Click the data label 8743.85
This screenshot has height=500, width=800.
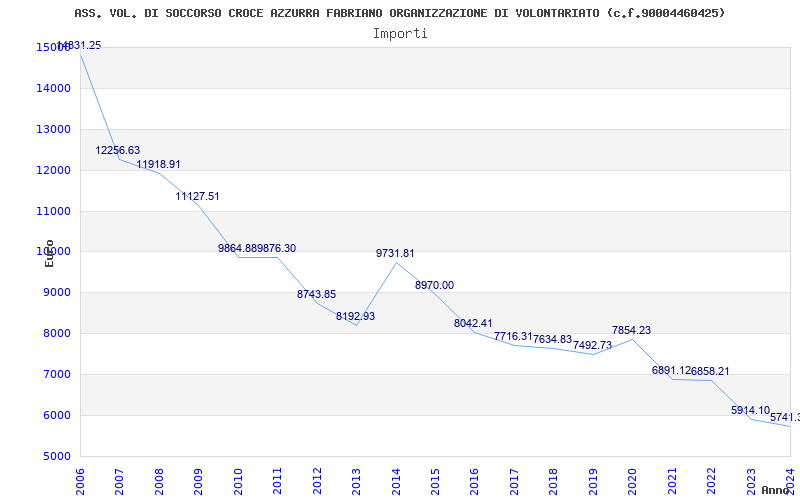pos(316,294)
